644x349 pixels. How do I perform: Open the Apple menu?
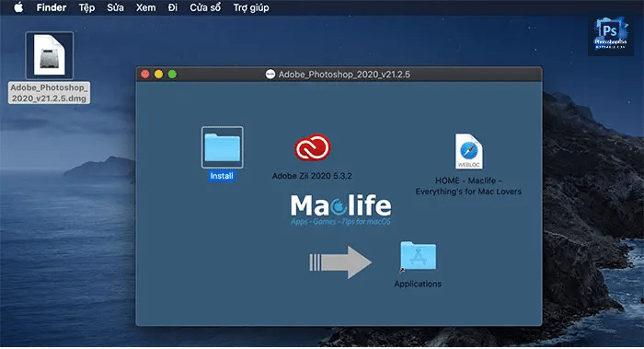(x=19, y=7)
